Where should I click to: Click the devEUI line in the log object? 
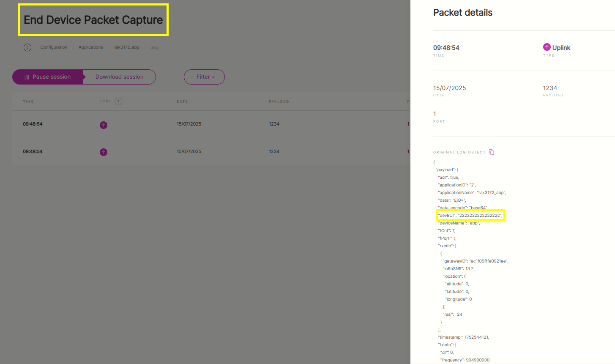(x=470, y=216)
